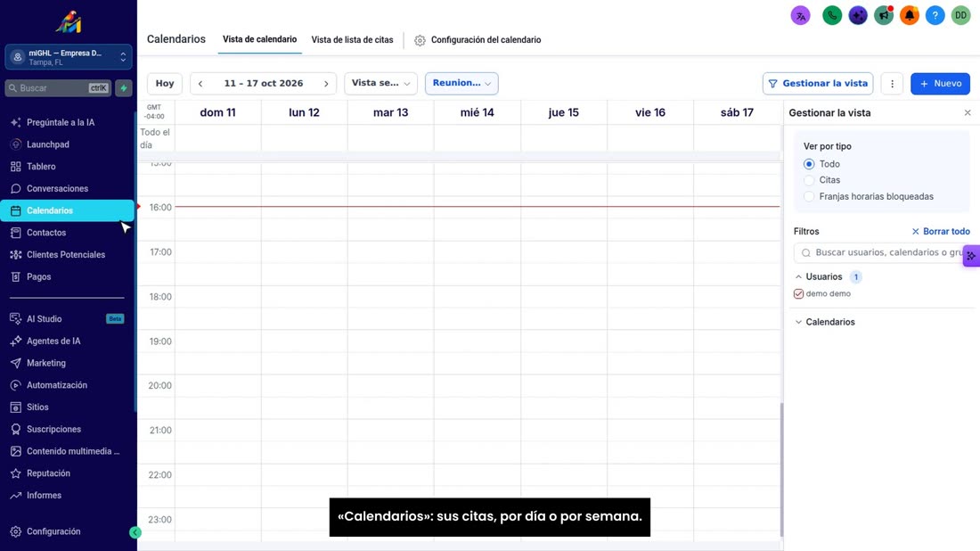Click the purple floating widget icon on right edge
Image resolution: width=980 pixels, height=551 pixels.
tap(971, 256)
